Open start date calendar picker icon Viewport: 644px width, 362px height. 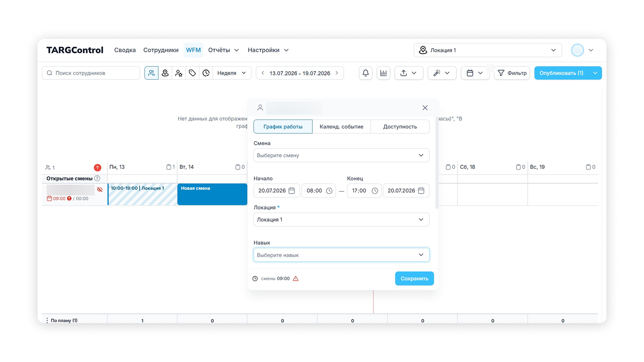tap(292, 191)
